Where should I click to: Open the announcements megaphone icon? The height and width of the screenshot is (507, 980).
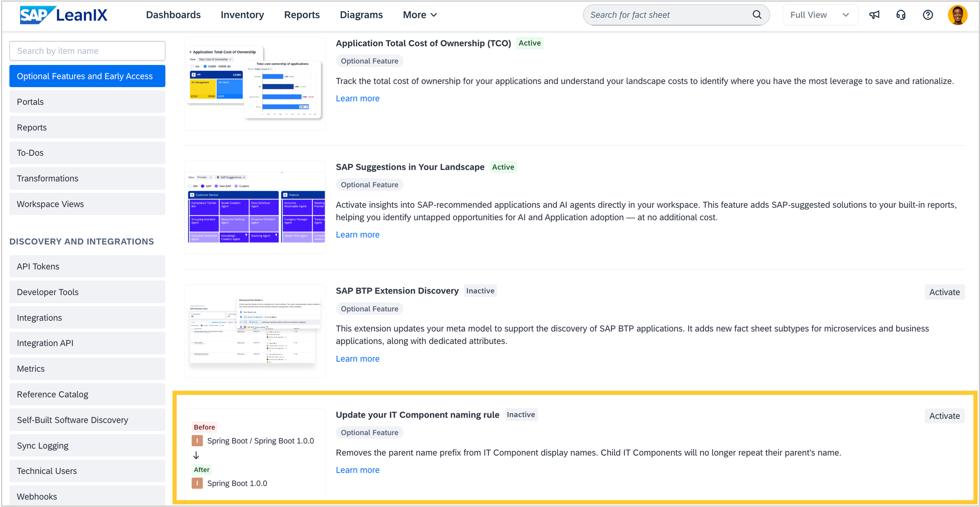(x=874, y=15)
